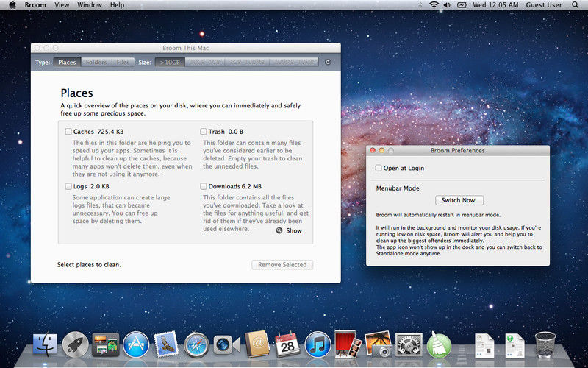Image resolution: width=588 pixels, height=368 pixels.
Task: Open the View menu
Action: pos(62,5)
